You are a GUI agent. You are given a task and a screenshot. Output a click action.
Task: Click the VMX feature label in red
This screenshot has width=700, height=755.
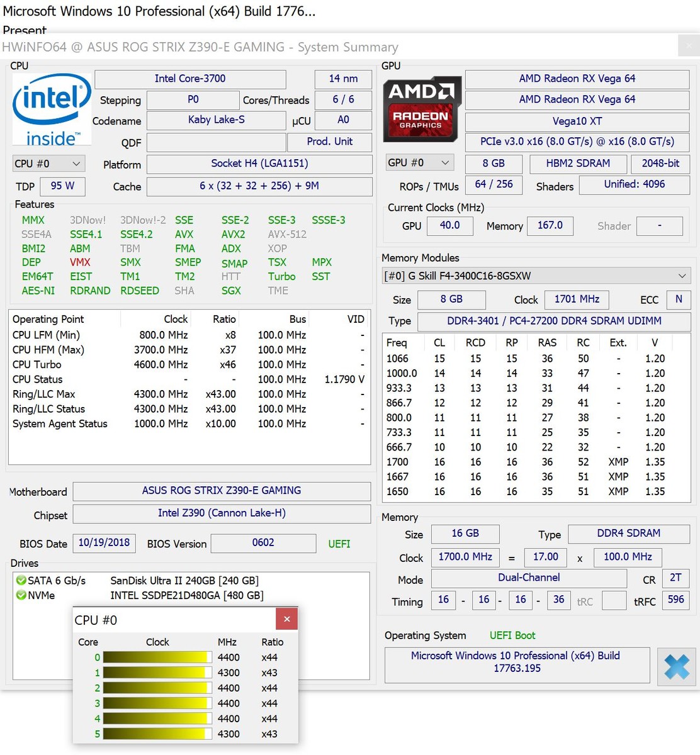pos(80,262)
